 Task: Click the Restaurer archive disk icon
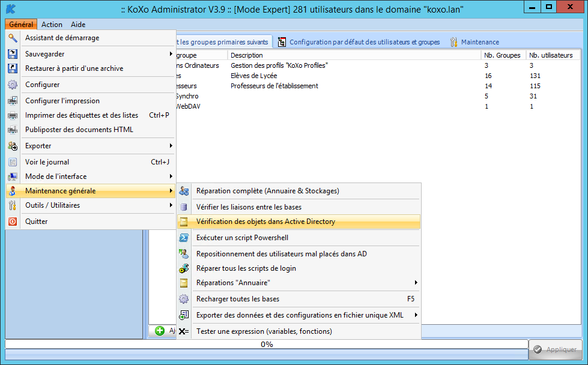13,68
